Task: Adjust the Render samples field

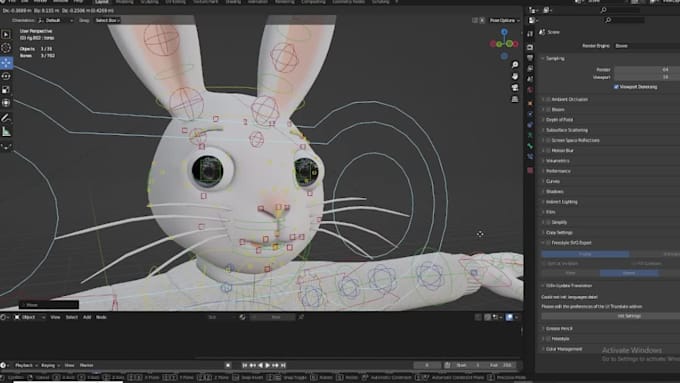Action: pyautogui.click(x=647, y=69)
